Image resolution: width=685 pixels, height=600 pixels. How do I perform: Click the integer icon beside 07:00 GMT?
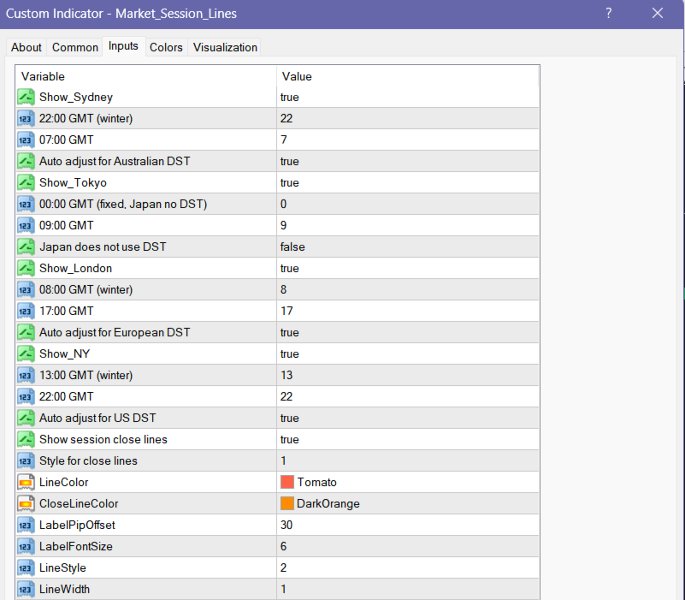(26, 140)
